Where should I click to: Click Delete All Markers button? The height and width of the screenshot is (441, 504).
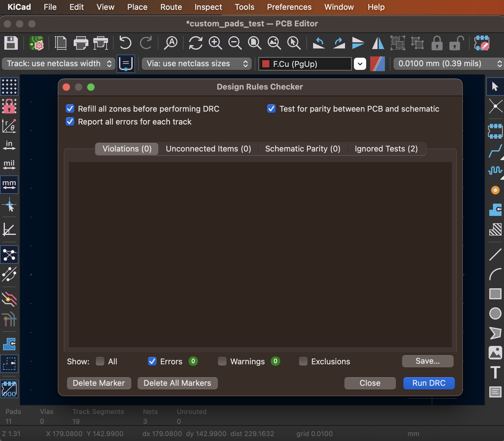pos(177,383)
